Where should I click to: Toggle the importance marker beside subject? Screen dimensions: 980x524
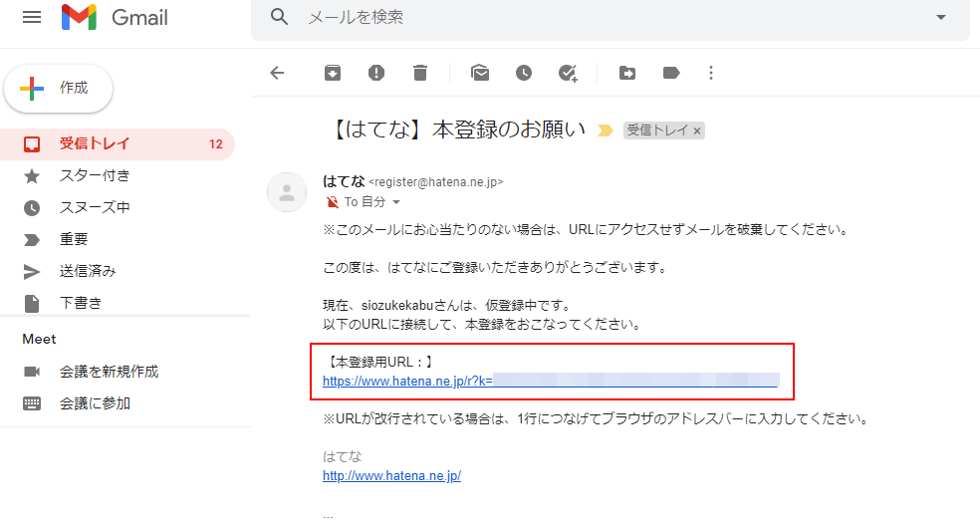point(605,131)
